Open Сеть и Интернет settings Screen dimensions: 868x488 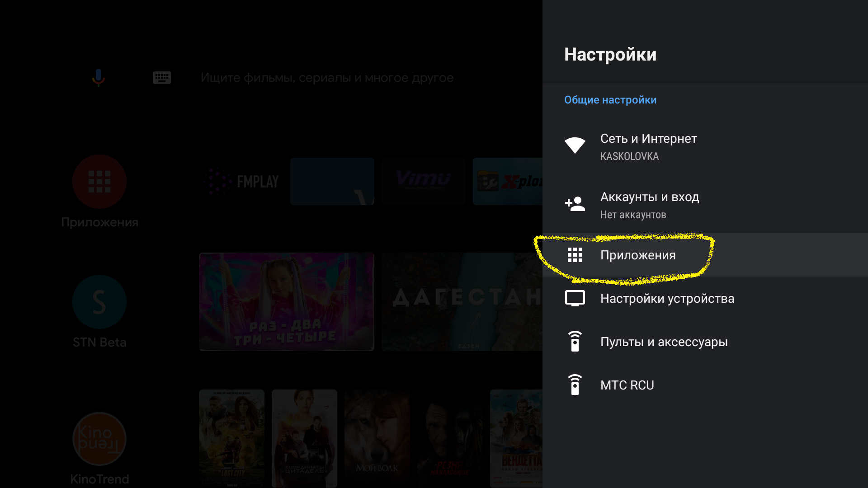click(x=648, y=139)
